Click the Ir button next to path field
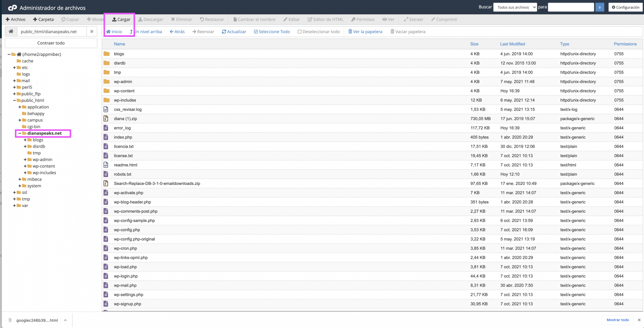This screenshot has height=328, width=644. click(92, 31)
